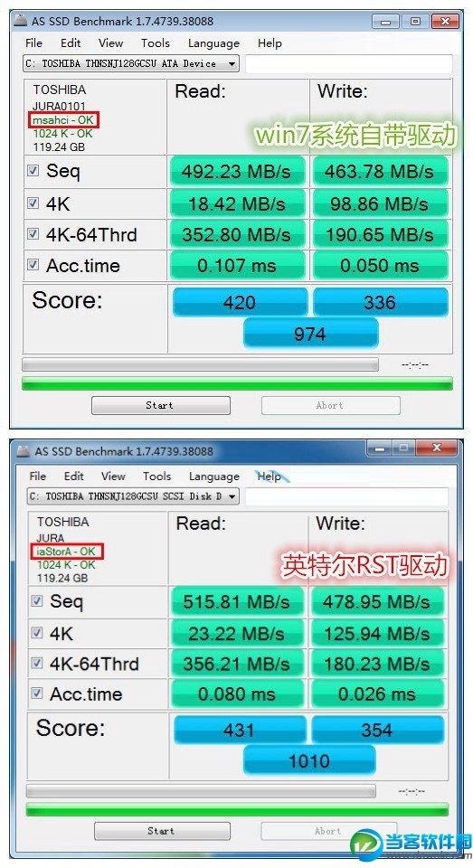
Task: Expand the TOSHIBA ATA Device drive dropdown
Action: click(232, 64)
